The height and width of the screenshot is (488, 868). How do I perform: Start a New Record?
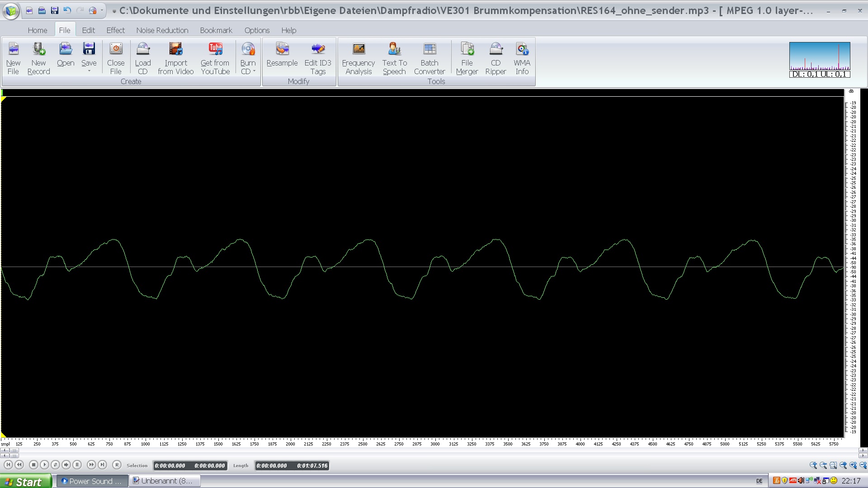pos(38,49)
